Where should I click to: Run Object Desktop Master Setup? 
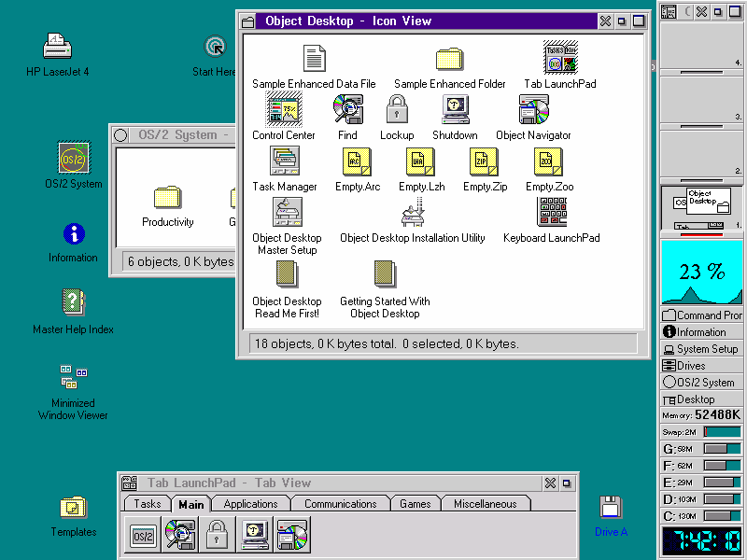click(288, 213)
